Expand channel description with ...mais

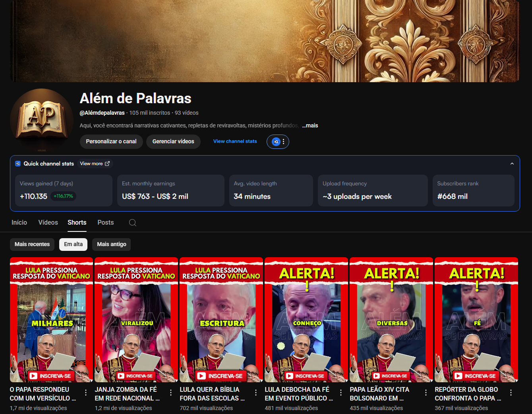tap(310, 125)
